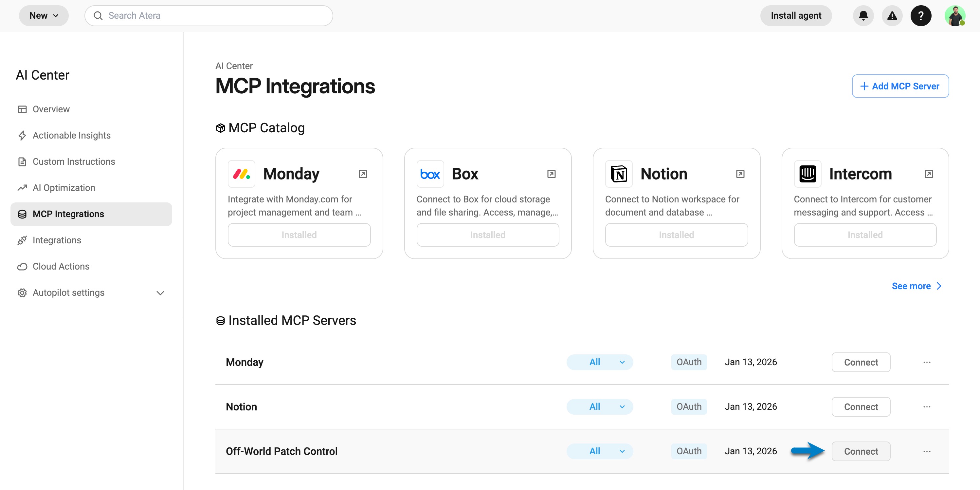
Task: Open the New dropdown menu
Action: [44, 16]
